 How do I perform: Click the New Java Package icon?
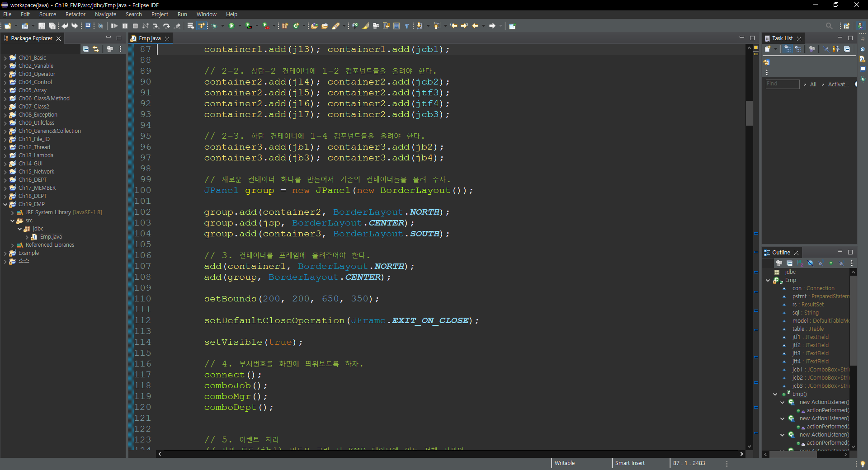(285, 26)
